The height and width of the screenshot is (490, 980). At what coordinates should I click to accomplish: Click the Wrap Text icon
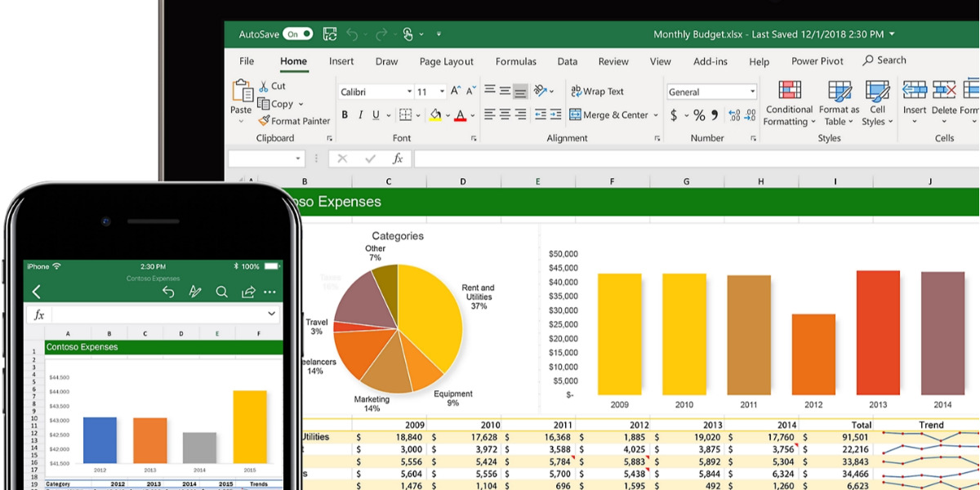click(576, 91)
